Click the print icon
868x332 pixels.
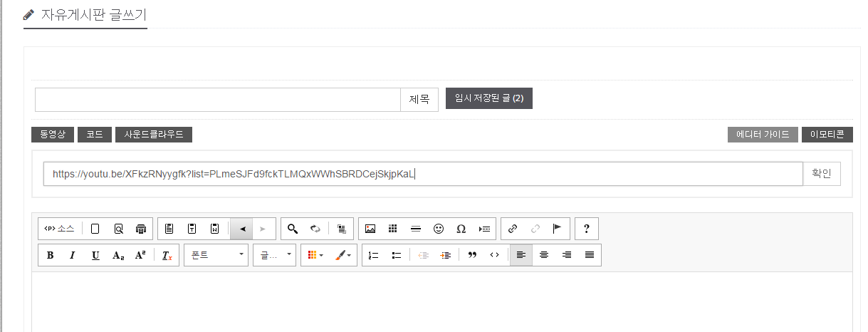pos(141,229)
